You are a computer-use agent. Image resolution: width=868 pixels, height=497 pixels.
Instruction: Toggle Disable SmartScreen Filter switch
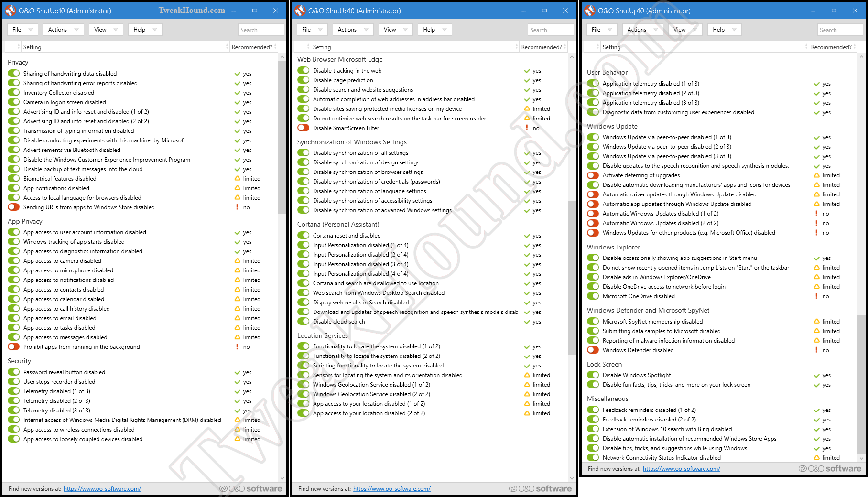click(304, 128)
